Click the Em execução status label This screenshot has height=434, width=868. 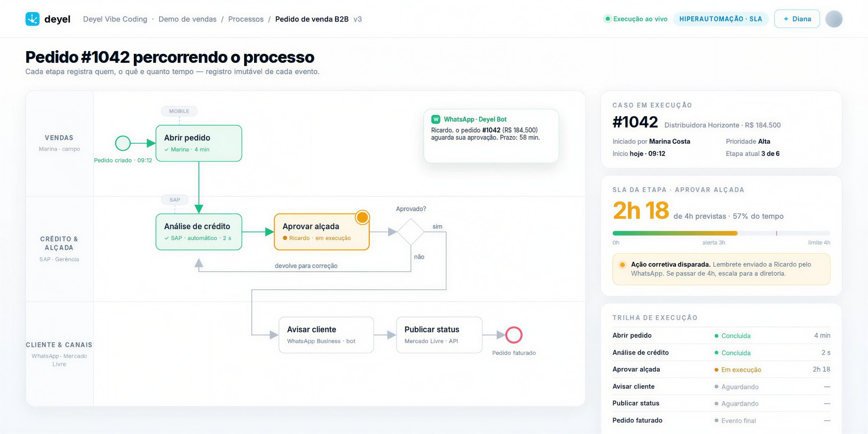[741, 370]
